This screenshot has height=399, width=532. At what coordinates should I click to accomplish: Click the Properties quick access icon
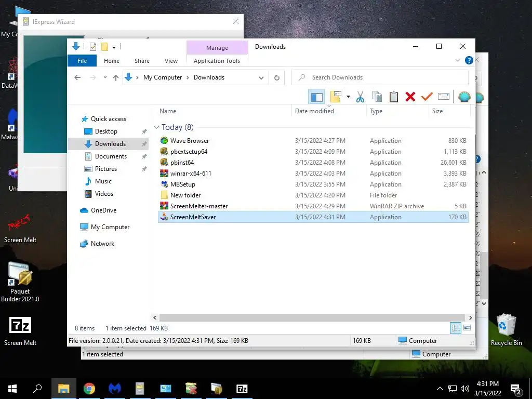(x=93, y=47)
